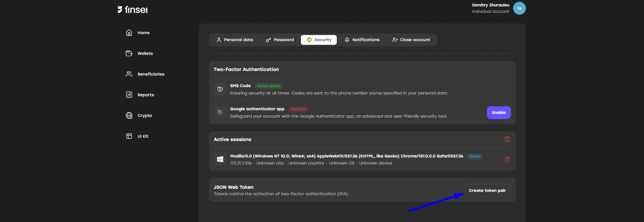644x222 pixels.
Task: Click the 'Tokens control the activation' description
Action: coord(281,194)
